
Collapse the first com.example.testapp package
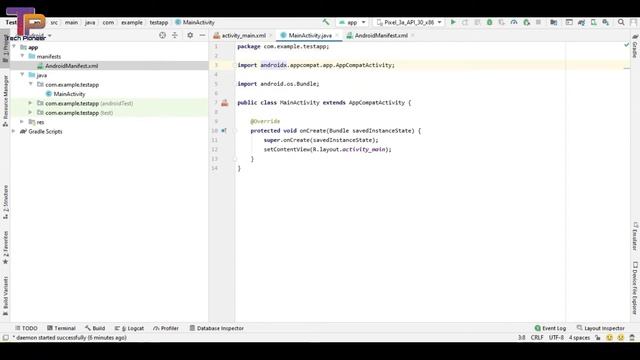coord(31,84)
